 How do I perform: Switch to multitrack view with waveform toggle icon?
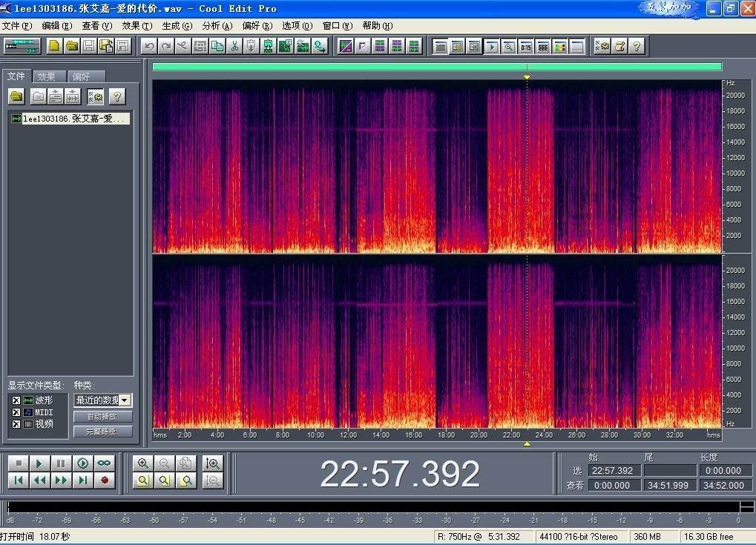(x=22, y=46)
